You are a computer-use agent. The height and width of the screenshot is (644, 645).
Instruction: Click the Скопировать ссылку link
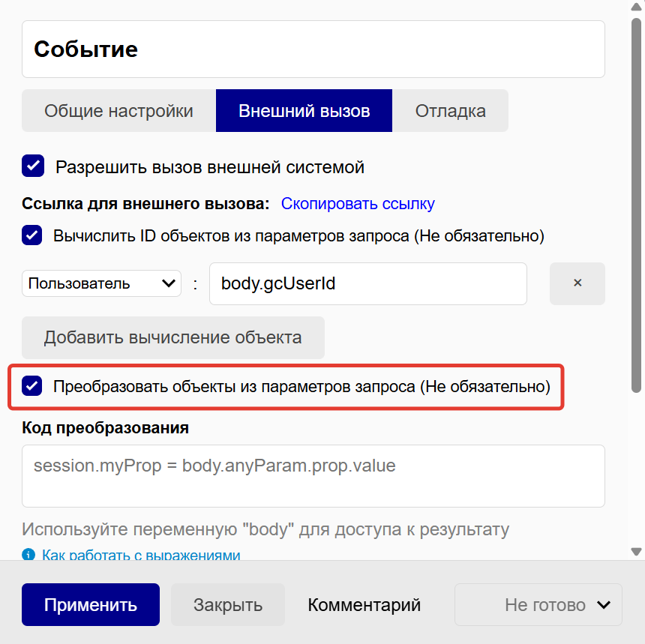[358, 203]
